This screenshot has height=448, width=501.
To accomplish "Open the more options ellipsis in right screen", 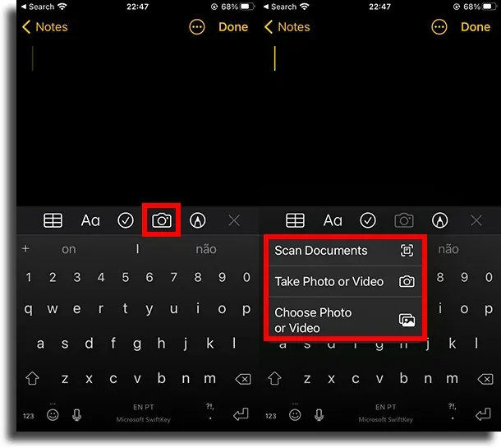I will tap(439, 27).
